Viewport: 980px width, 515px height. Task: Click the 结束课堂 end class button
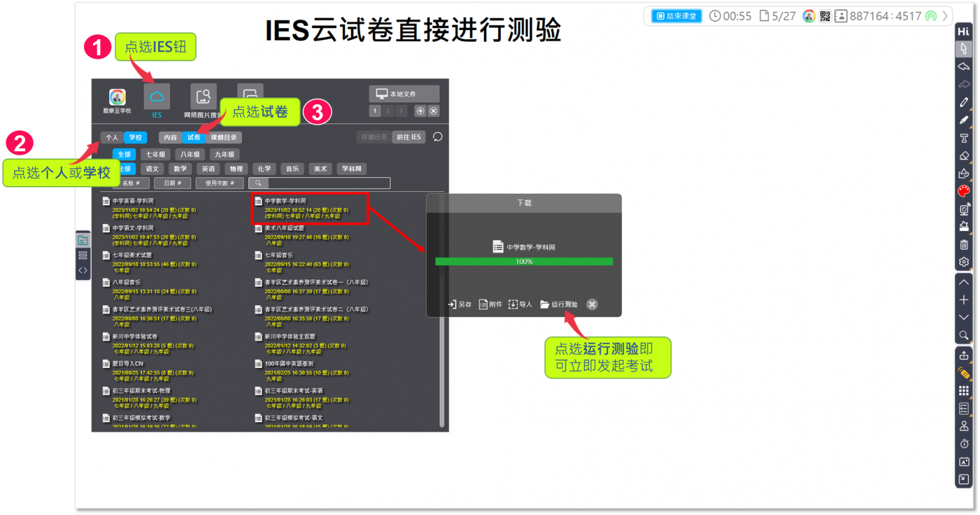point(677,16)
